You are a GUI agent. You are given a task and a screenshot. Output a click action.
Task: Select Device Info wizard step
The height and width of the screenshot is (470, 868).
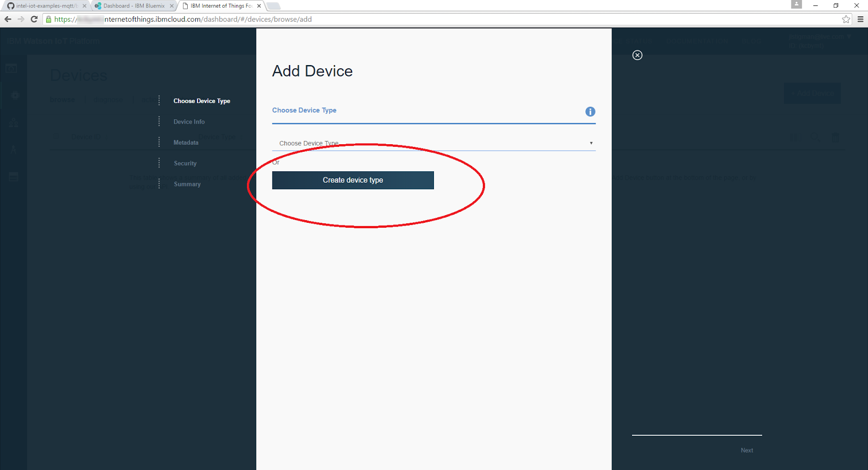pos(189,122)
